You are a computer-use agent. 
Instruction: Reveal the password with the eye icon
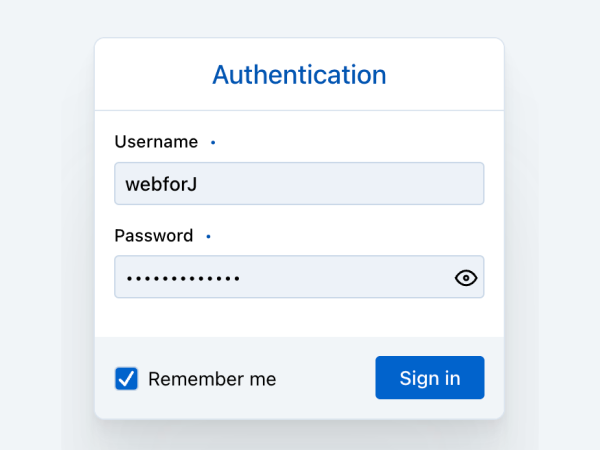tap(466, 278)
